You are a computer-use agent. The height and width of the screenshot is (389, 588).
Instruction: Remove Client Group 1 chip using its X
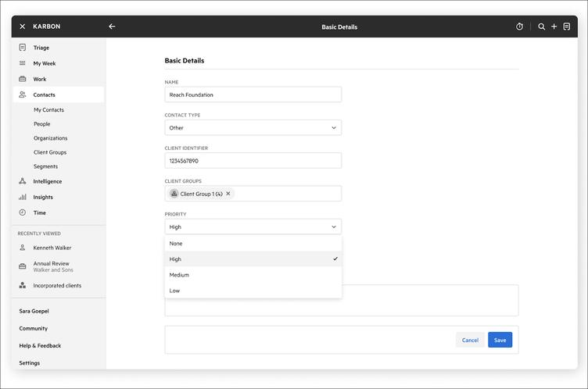pos(228,194)
